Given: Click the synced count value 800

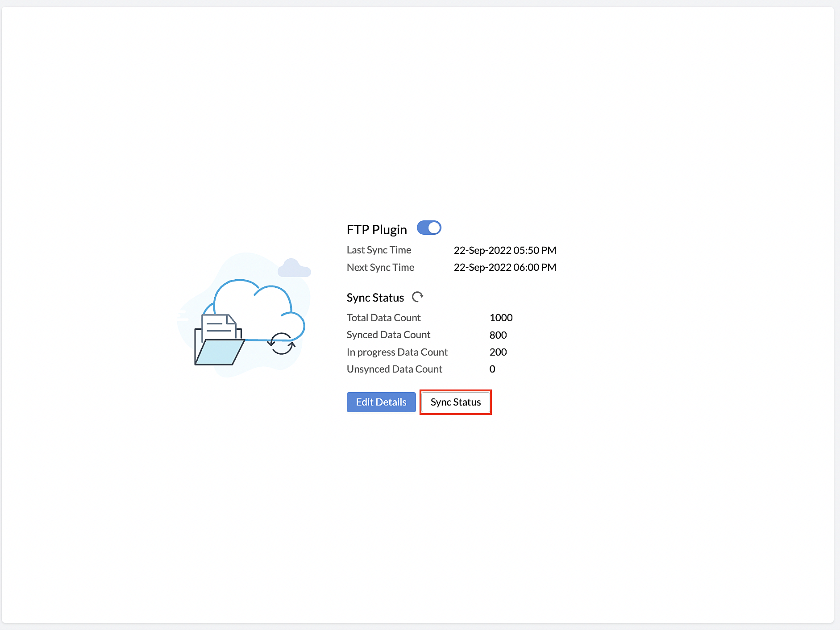Looking at the screenshot, I should click(498, 335).
